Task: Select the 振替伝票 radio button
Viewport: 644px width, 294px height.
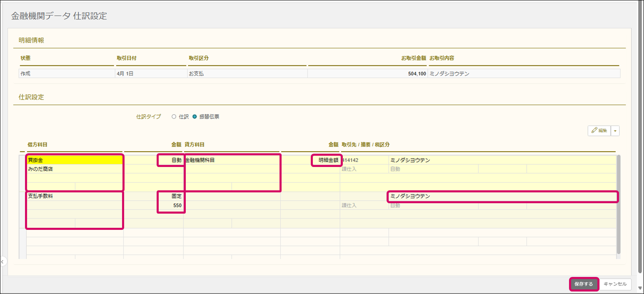Action: coord(195,117)
